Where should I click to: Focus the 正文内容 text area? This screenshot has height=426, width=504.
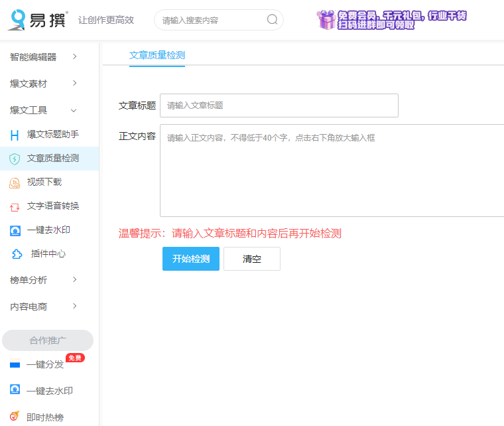click(x=332, y=171)
